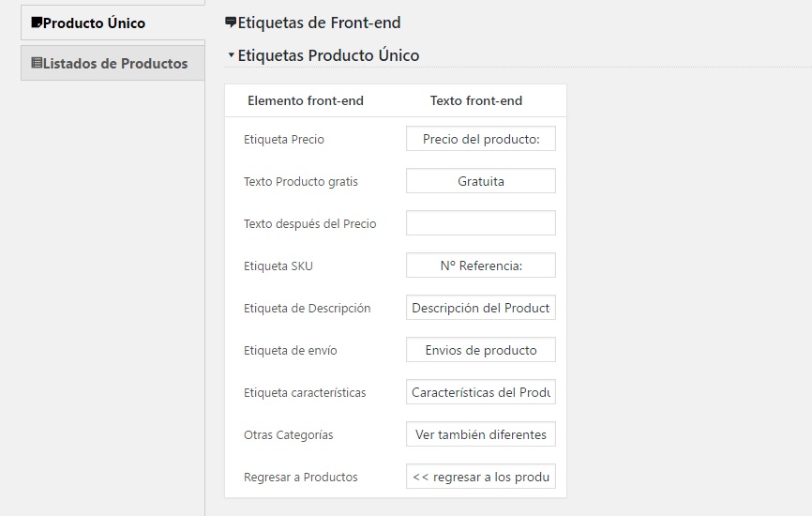Open the Producto Único tab
The height and width of the screenshot is (516, 812).
coord(113,23)
